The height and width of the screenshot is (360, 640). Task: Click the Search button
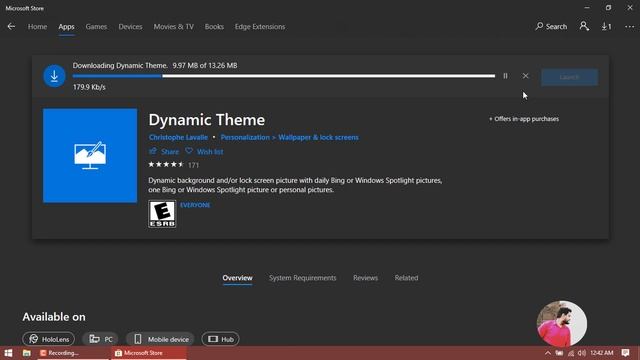coord(551,27)
